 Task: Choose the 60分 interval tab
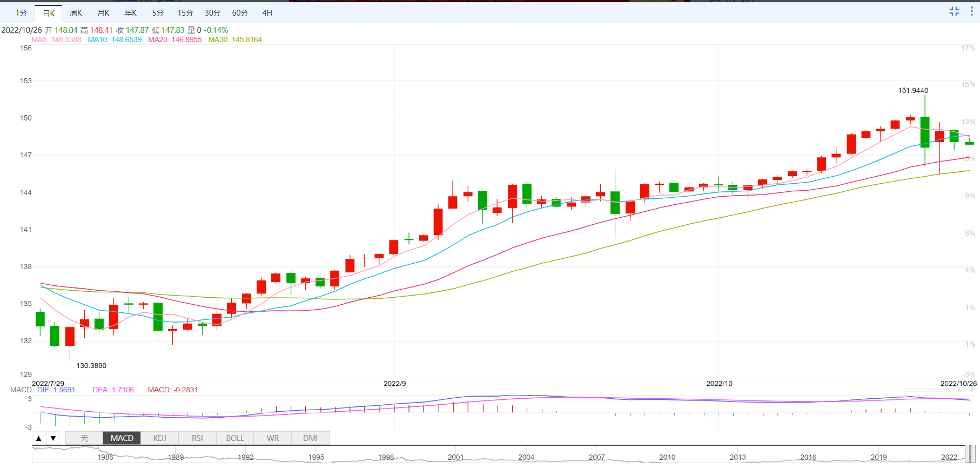tap(240, 13)
